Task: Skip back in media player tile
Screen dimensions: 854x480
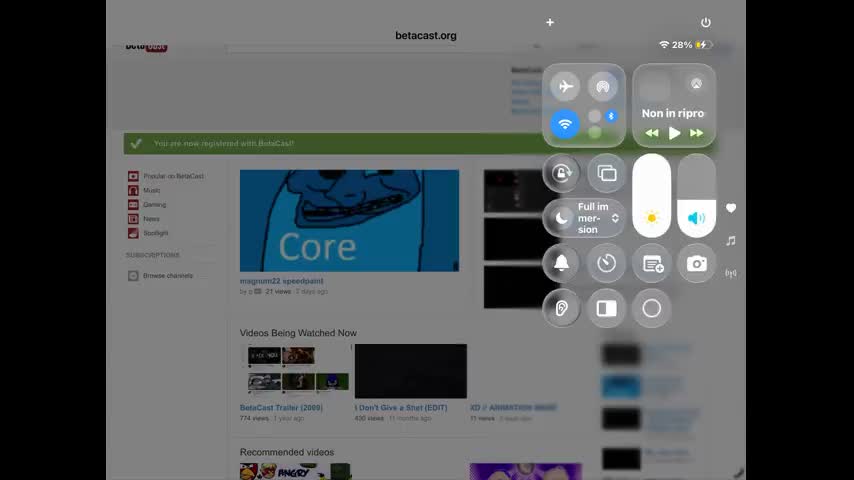Action: pyautogui.click(x=652, y=133)
